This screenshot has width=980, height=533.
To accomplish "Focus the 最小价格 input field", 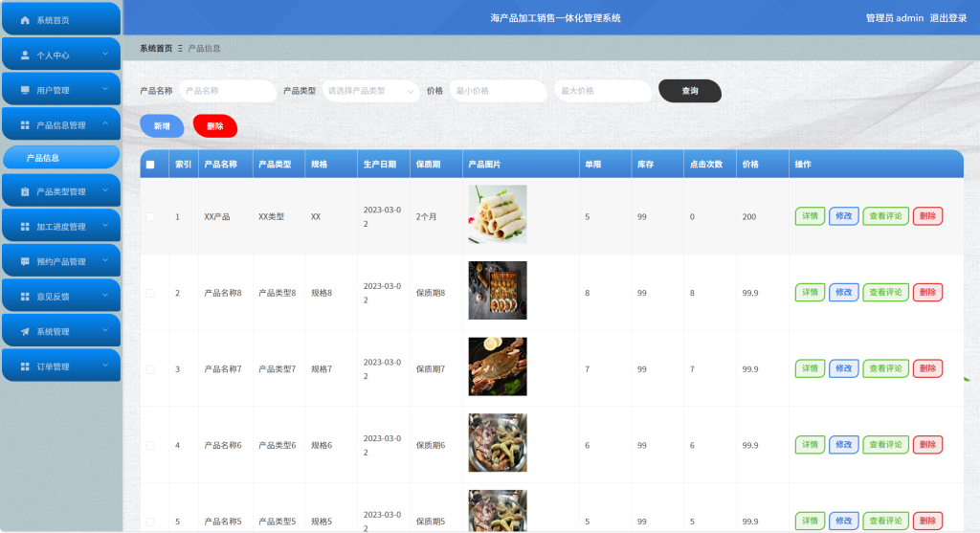I will click(498, 91).
